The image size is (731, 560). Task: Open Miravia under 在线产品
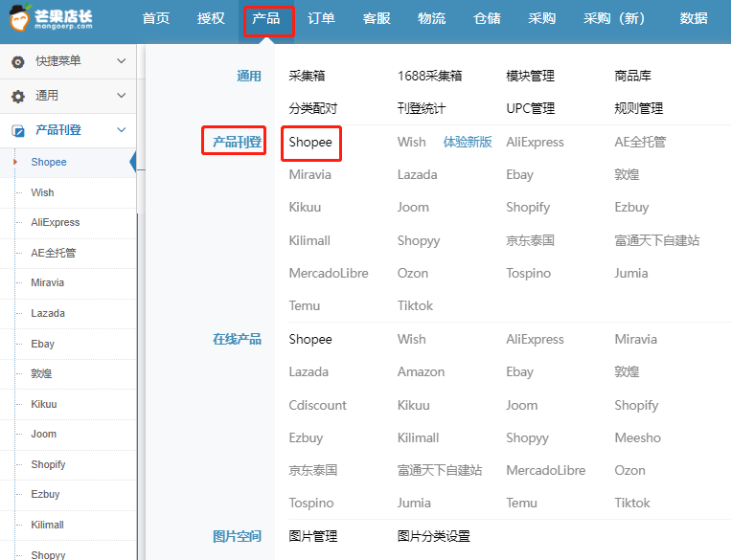tap(636, 339)
